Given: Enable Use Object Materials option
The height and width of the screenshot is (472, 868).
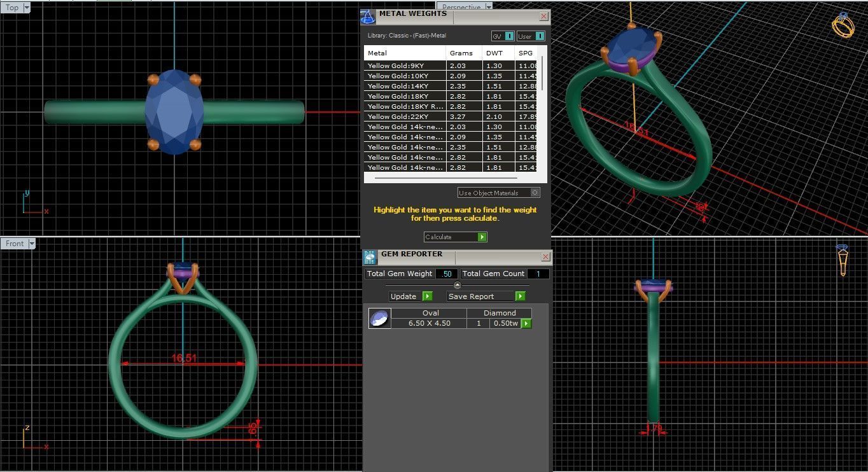Looking at the screenshot, I should point(499,193).
